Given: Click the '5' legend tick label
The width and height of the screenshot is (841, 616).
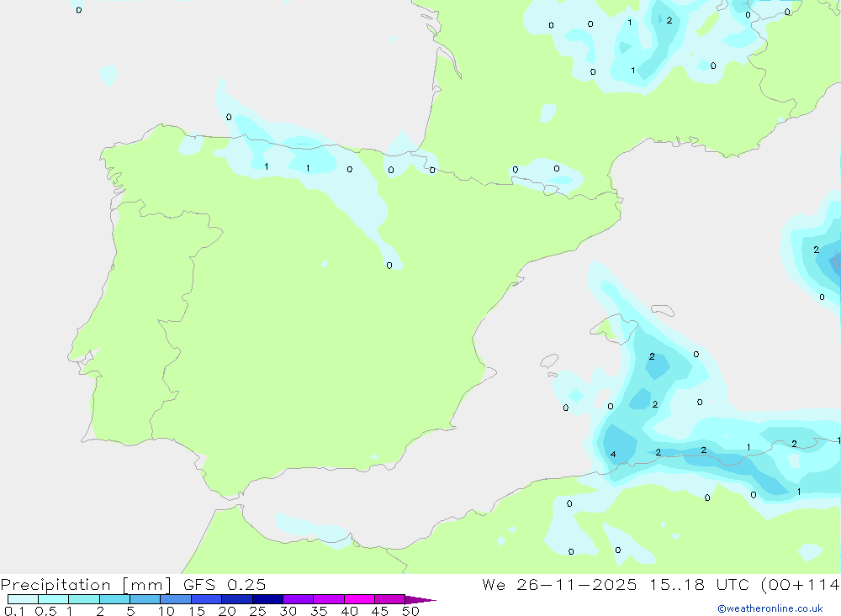Looking at the screenshot, I should (x=130, y=611).
